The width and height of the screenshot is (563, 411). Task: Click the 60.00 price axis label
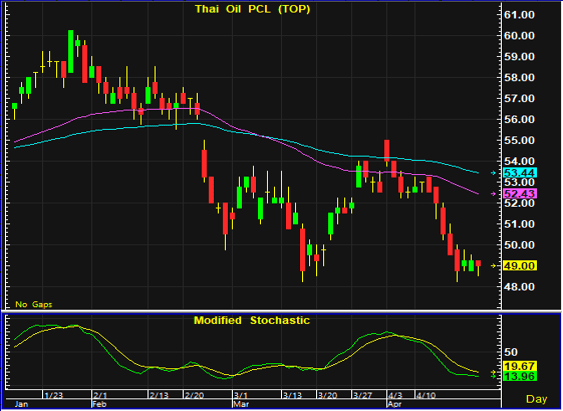pos(519,36)
